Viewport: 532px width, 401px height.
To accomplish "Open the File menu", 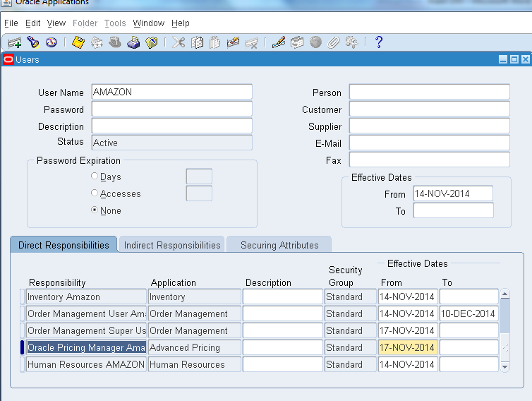I will (x=11, y=23).
